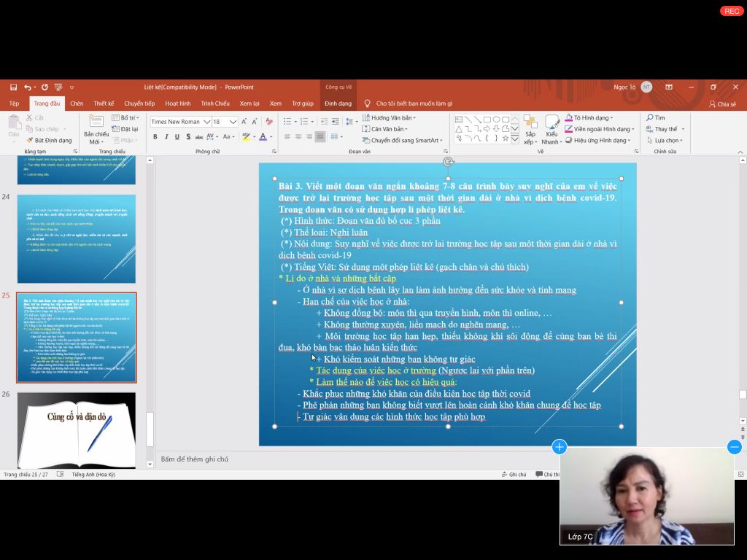The width and height of the screenshot is (747, 560).
Task: Click the Bút Định dạng format painter
Action: (49, 141)
